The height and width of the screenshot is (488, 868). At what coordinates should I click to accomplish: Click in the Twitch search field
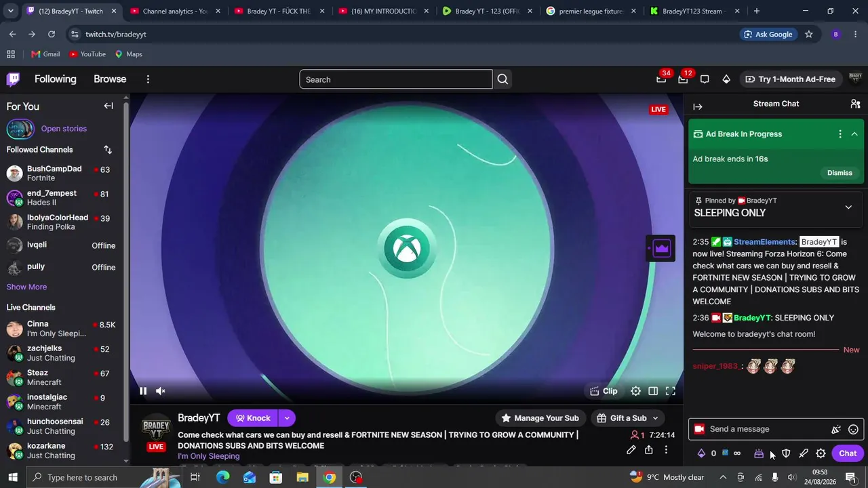click(x=395, y=79)
